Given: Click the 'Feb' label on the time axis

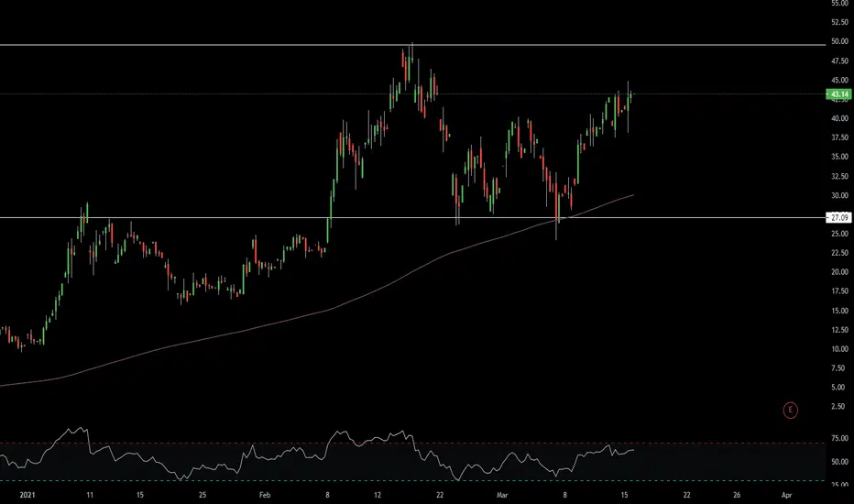Looking at the screenshot, I should tap(265, 495).
